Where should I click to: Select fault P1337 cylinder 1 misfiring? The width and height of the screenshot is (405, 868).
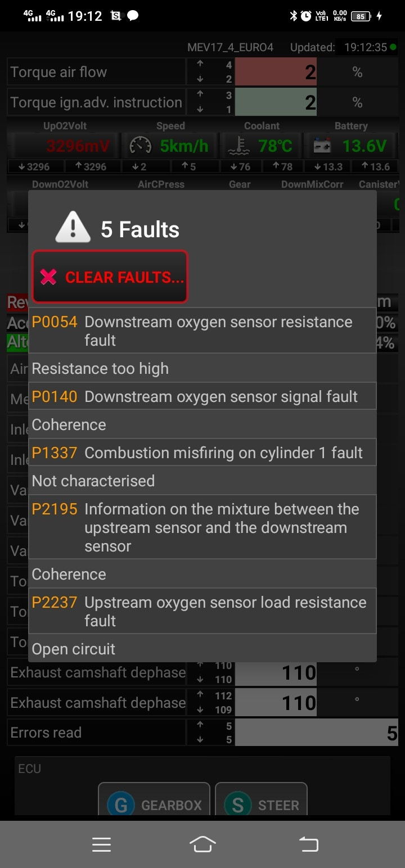tap(202, 453)
